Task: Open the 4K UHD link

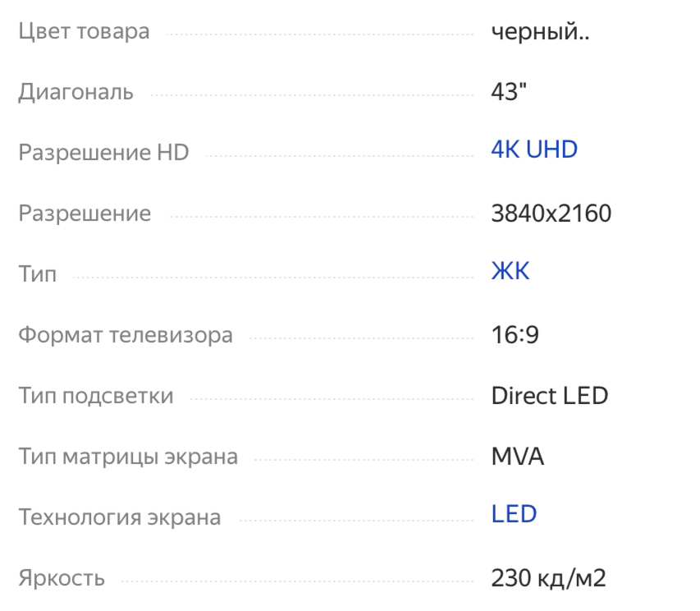Action: pyautogui.click(x=534, y=149)
